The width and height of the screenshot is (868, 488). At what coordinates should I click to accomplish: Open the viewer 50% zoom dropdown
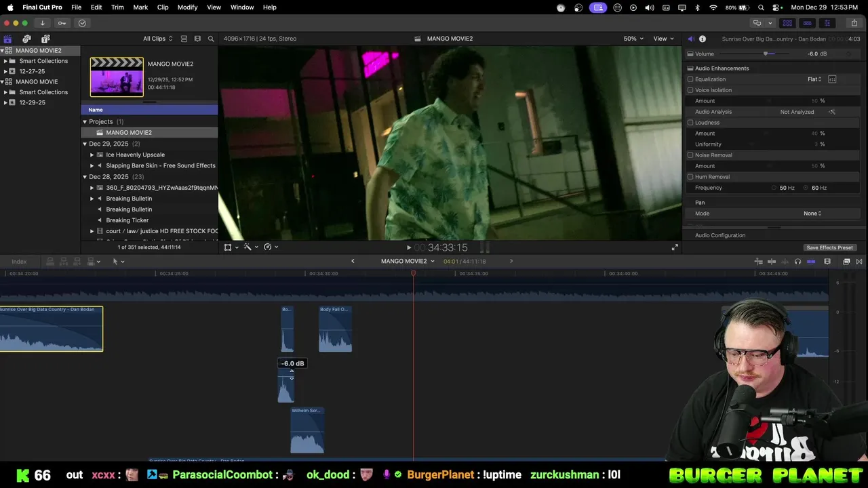pos(634,39)
